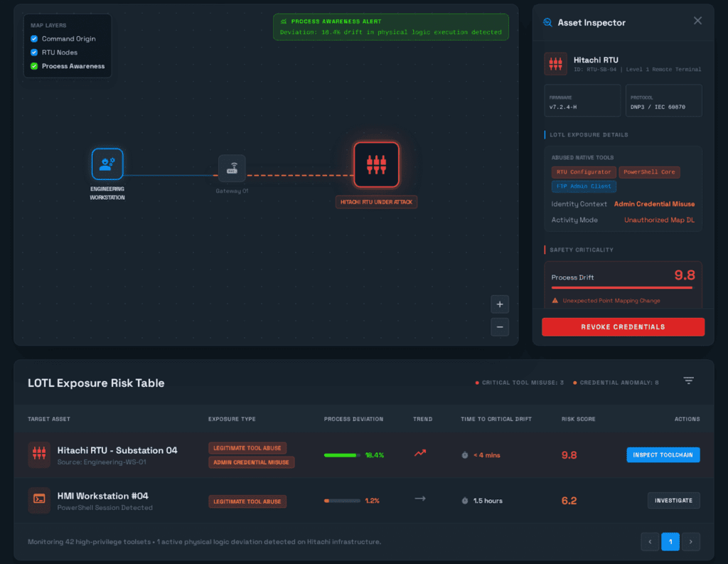Click the Asset Inspector magnifier icon
This screenshot has height=564, width=728.
[547, 22]
